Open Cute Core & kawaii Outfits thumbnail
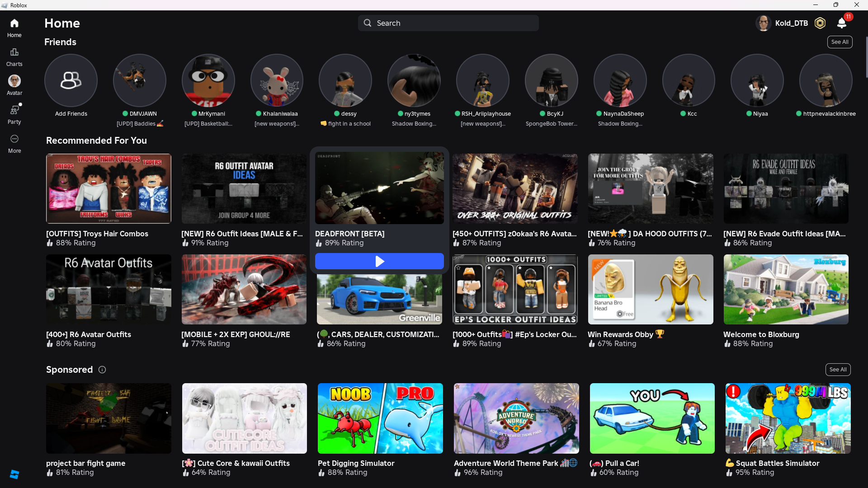The height and width of the screenshot is (488, 868). (x=245, y=418)
